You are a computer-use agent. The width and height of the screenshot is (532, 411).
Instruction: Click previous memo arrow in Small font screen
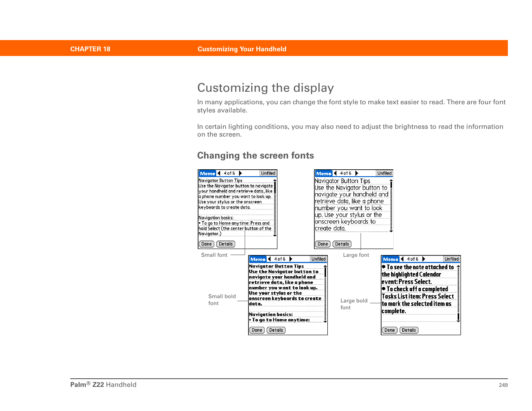219,174
